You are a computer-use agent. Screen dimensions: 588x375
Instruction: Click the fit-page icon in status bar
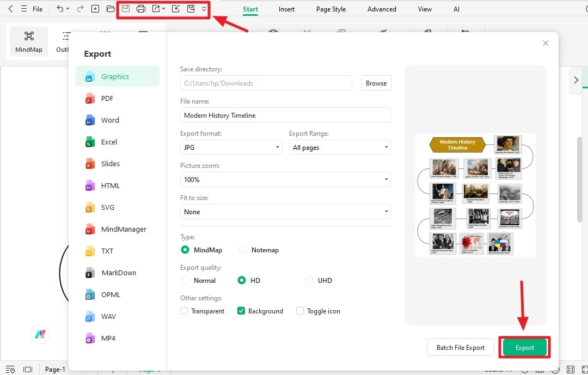(x=571, y=370)
